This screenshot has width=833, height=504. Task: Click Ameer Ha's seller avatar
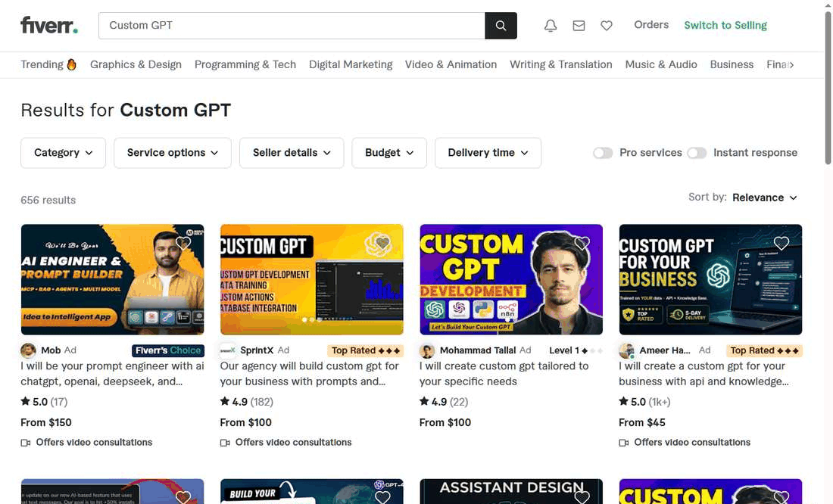pos(626,350)
